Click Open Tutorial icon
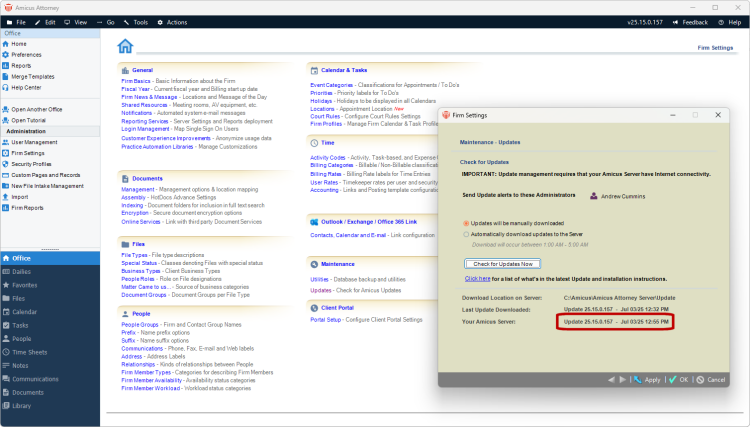 click(x=6, y=120)
